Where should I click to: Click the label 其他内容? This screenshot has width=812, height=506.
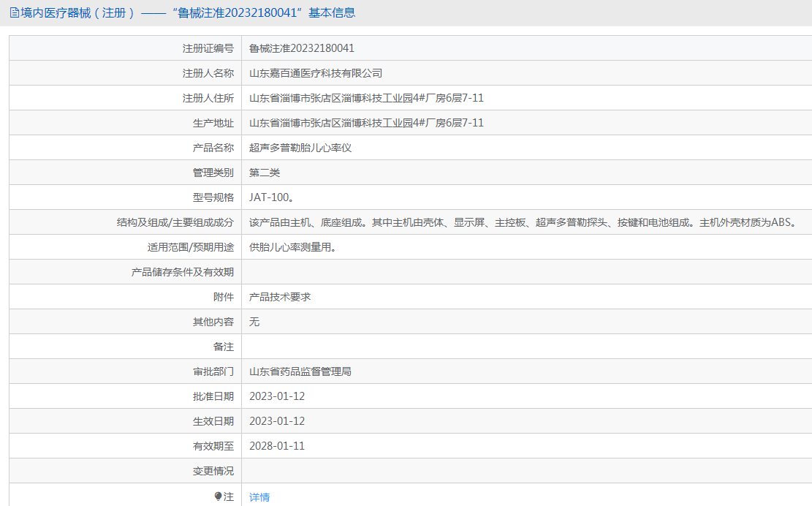click(213, 322)
